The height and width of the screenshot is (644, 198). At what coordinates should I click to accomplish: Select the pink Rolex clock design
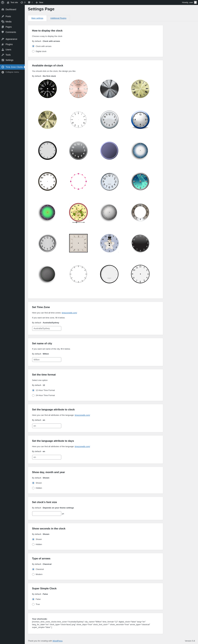pos(78,89)
